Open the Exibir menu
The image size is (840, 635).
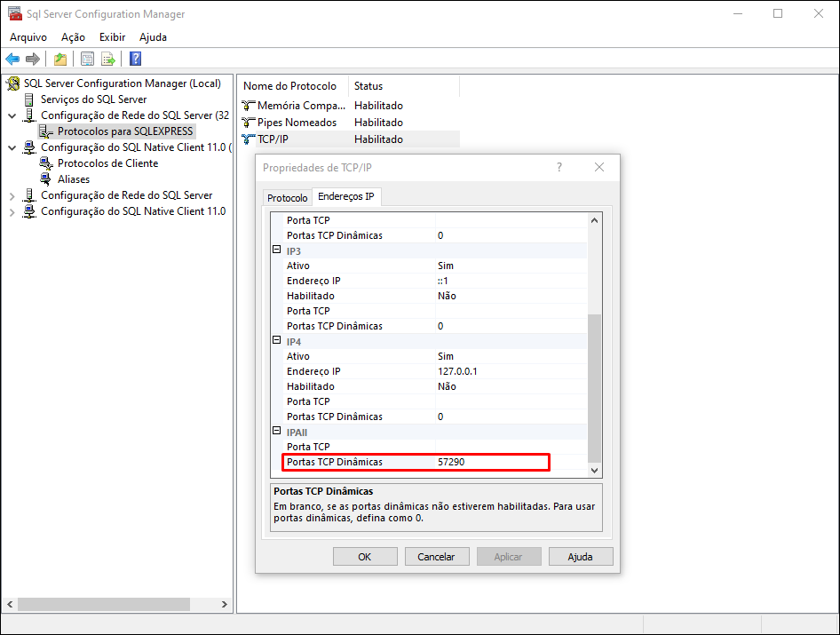[112, 37]
